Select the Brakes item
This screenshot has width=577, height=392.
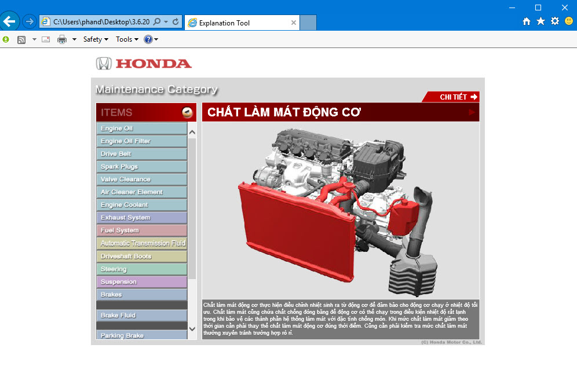pos(142,295)
